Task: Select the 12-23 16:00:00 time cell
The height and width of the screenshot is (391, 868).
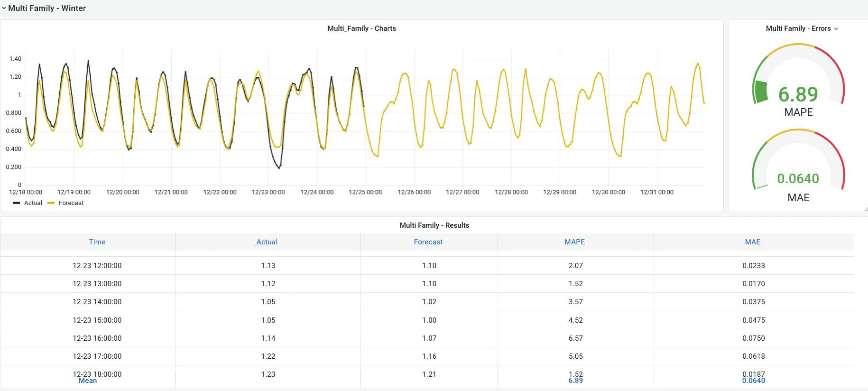Action: [x=97, y=338]
